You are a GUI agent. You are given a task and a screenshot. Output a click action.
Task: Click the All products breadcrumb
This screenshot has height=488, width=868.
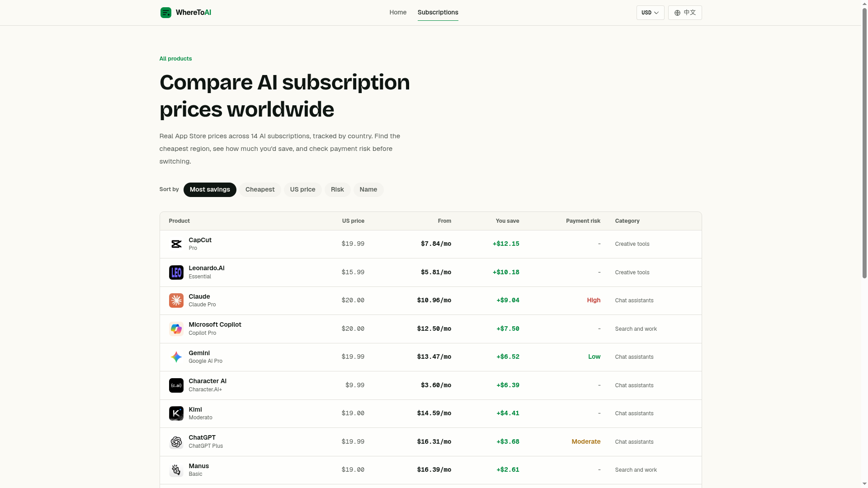pos(175,59)
